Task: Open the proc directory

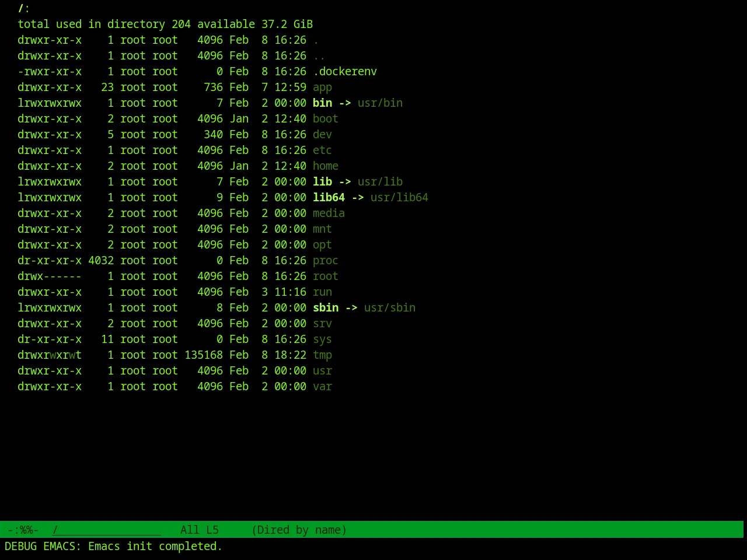Action: (x=326, y=261)
